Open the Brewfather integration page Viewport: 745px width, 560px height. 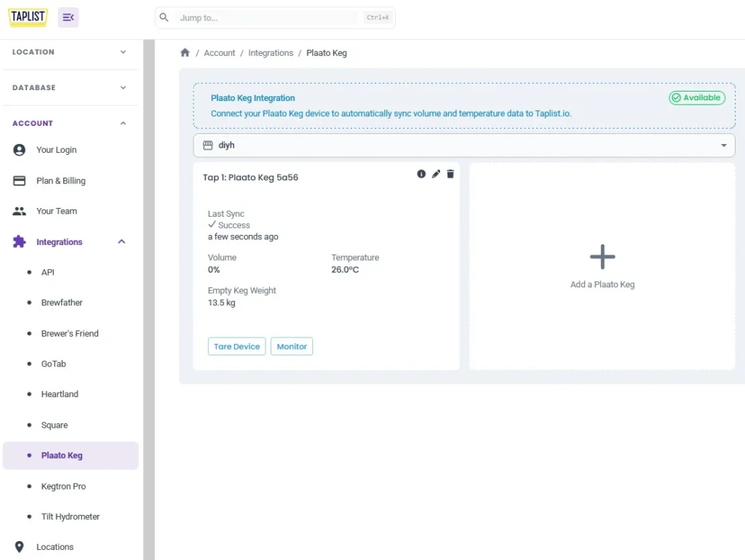pos(62,303)
